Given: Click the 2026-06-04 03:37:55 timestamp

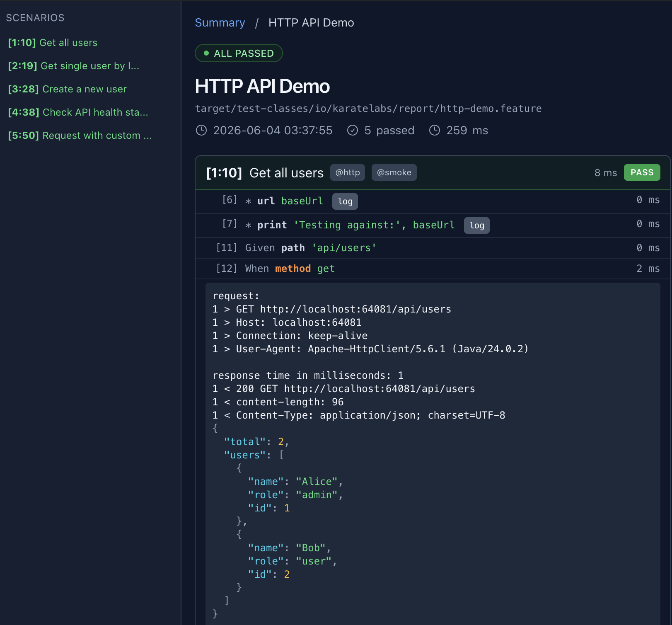Looking at the screenshot, I should [273, 131].
